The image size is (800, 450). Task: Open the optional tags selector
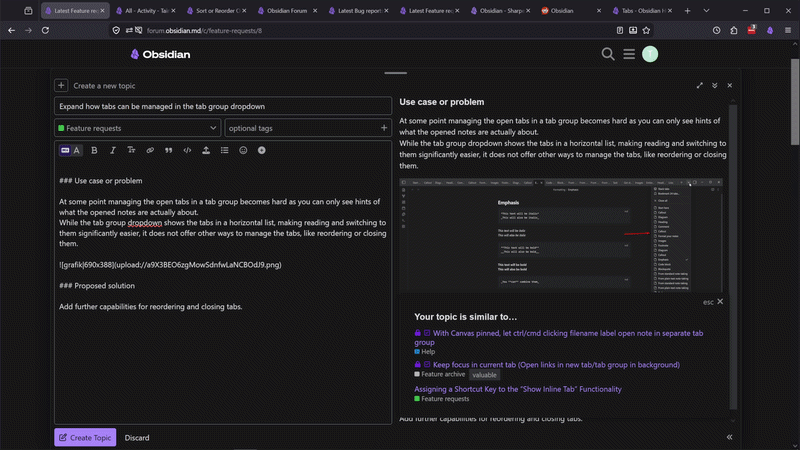[308, 128]
